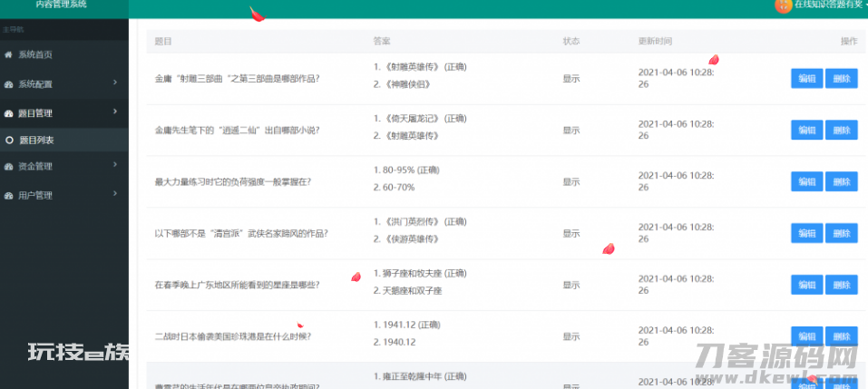Expand the 资金管理 chevron

tap(115, 164)
